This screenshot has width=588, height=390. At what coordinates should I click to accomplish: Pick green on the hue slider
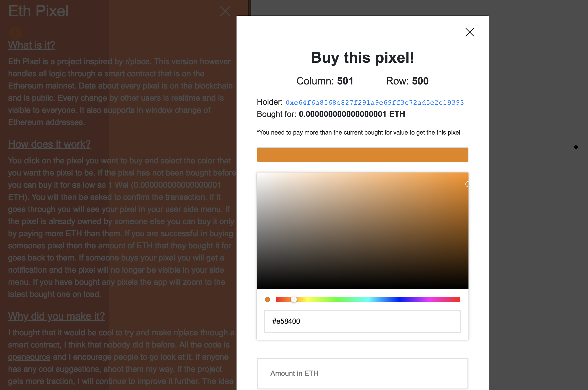tap(338, 299)
